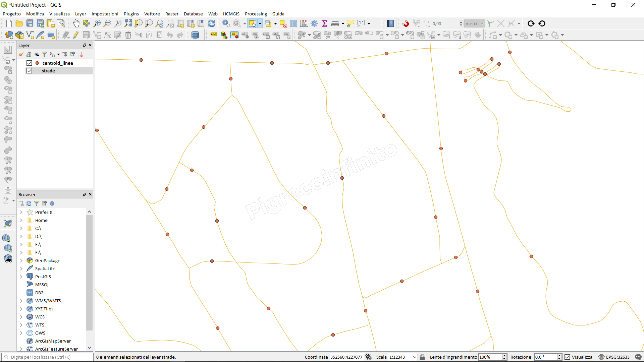
Task: Open the HCMGIS menu
Action: coord(231,14)
